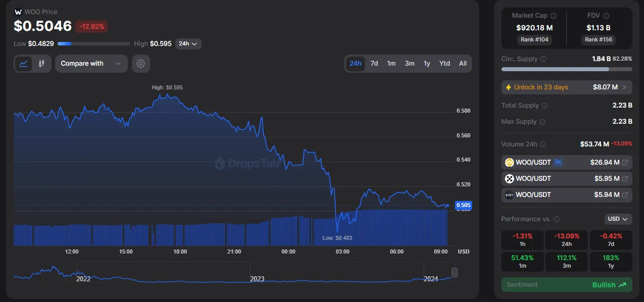The image size is (644, 302).
Task: Select the 3m performance tile 112.1%
Action: pos(567,261)
